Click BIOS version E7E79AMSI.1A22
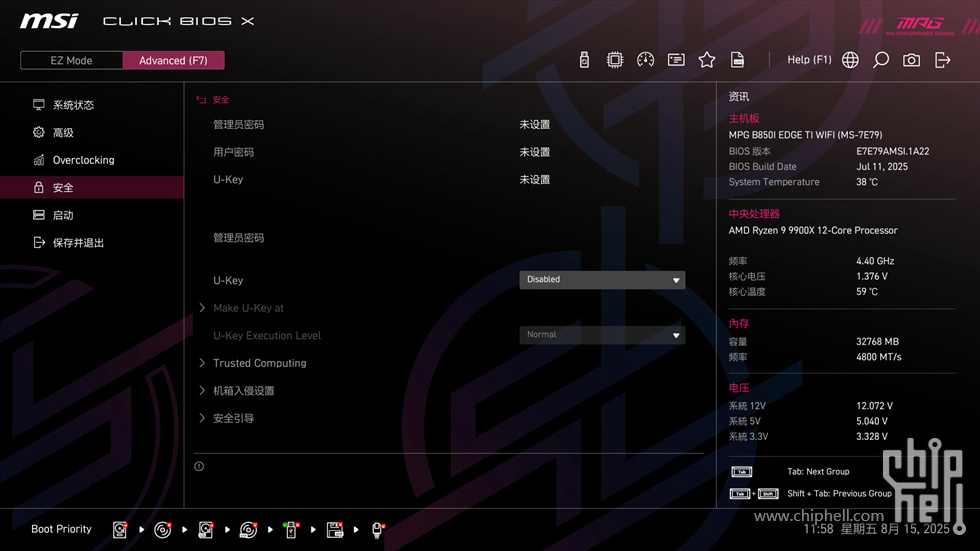This screenshot has height=551, width=980. [x=892, y=151]
